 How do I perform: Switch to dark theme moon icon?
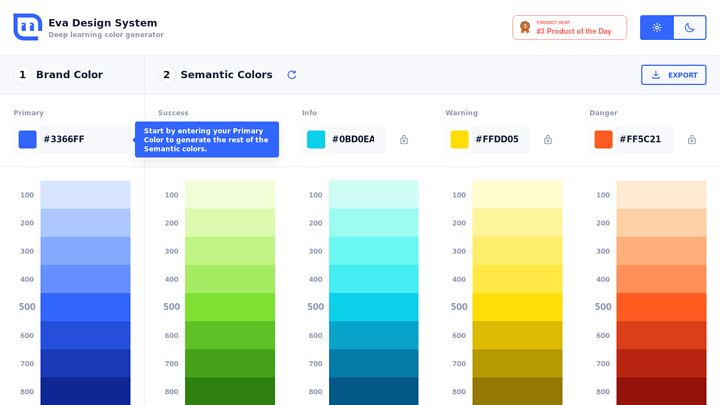pos(689,27)
